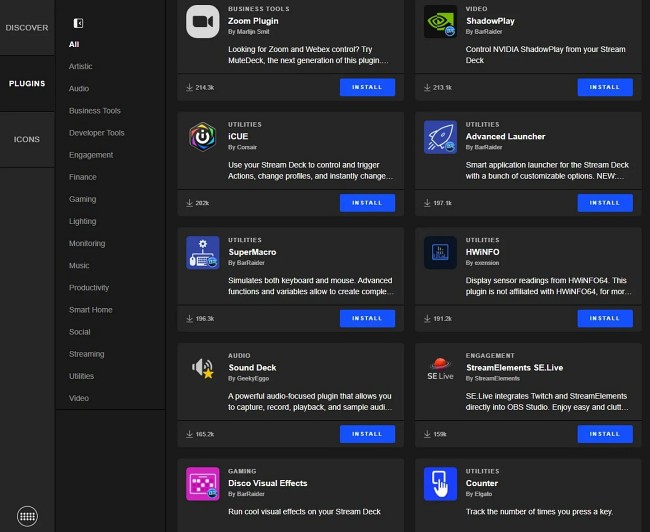This screenshot has width=650, height=532.
Task: Click author name 'By StreamElements'
Action: pyautogui.click(x=492, y=379)
